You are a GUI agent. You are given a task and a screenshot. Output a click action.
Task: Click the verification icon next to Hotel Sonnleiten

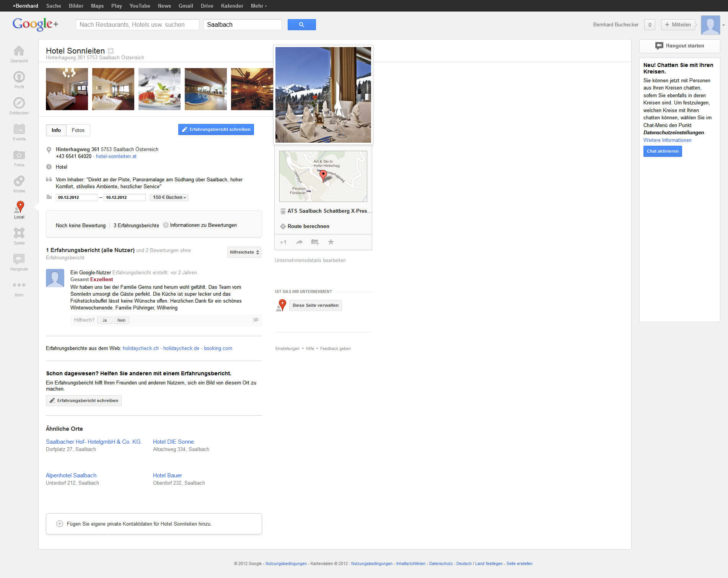coord(111,51)
